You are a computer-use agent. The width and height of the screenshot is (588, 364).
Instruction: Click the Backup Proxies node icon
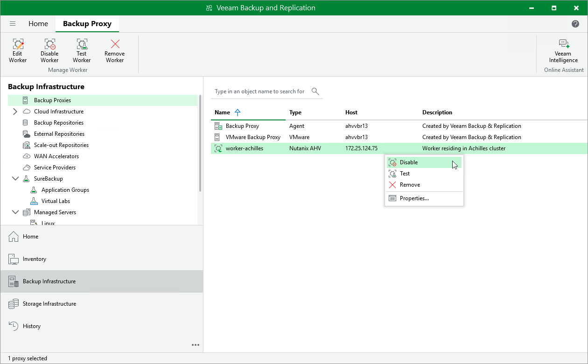pos(25,100)
